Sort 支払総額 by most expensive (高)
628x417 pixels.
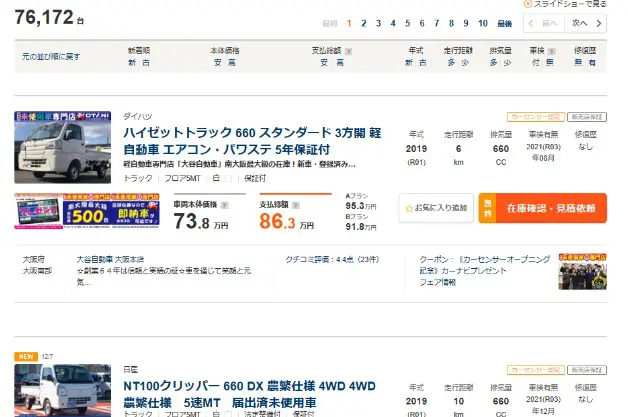tap(340, 63)
